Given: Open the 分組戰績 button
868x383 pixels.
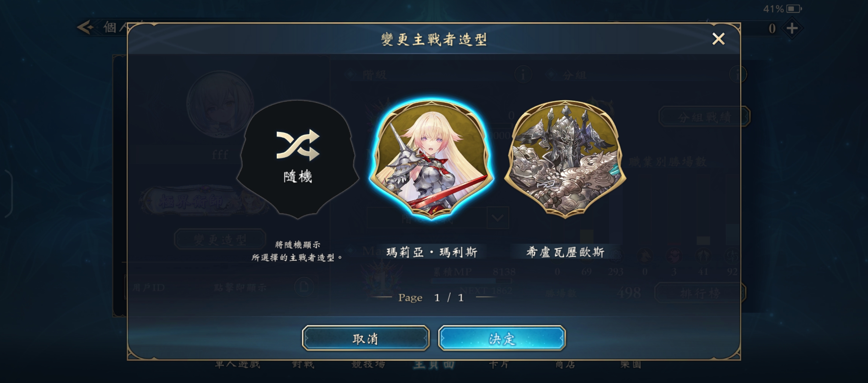Looking at the screenshot, I should pos(704,117).
